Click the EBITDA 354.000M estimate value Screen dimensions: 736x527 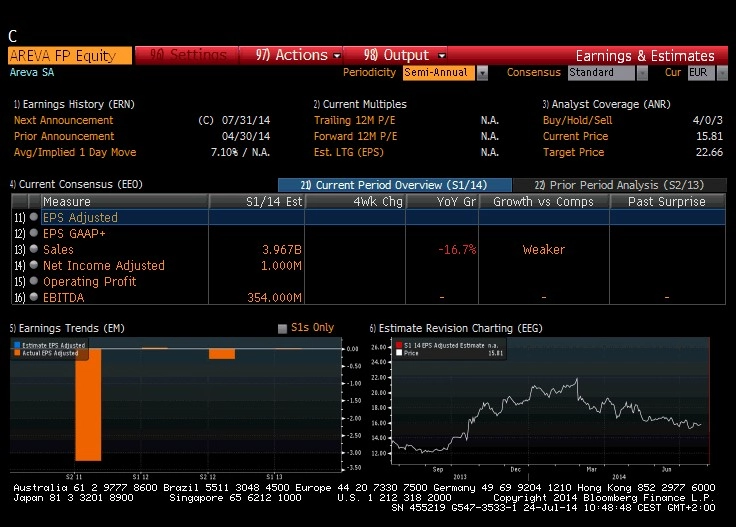275,298
